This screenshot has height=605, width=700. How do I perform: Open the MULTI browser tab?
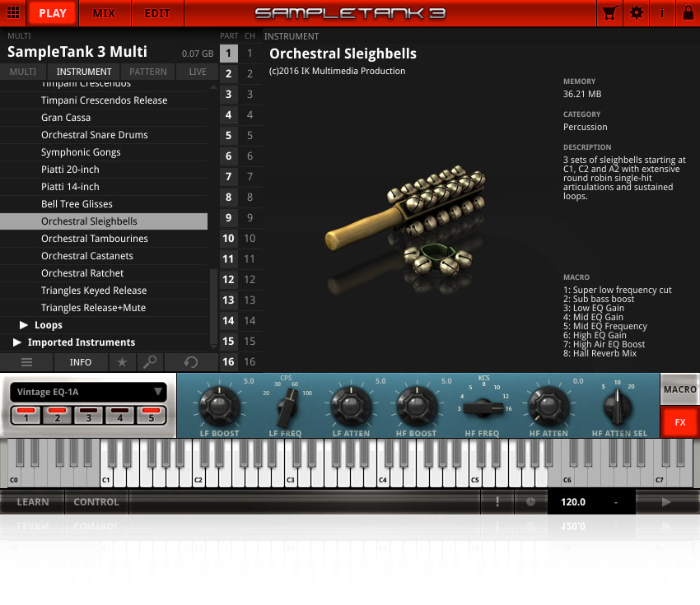(x=23, y=72)
